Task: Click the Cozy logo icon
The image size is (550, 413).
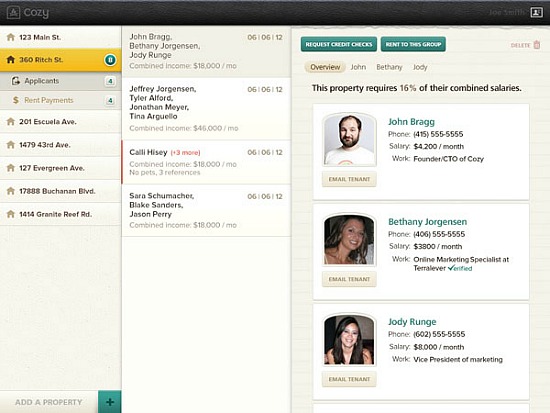Action: (13, 13)
